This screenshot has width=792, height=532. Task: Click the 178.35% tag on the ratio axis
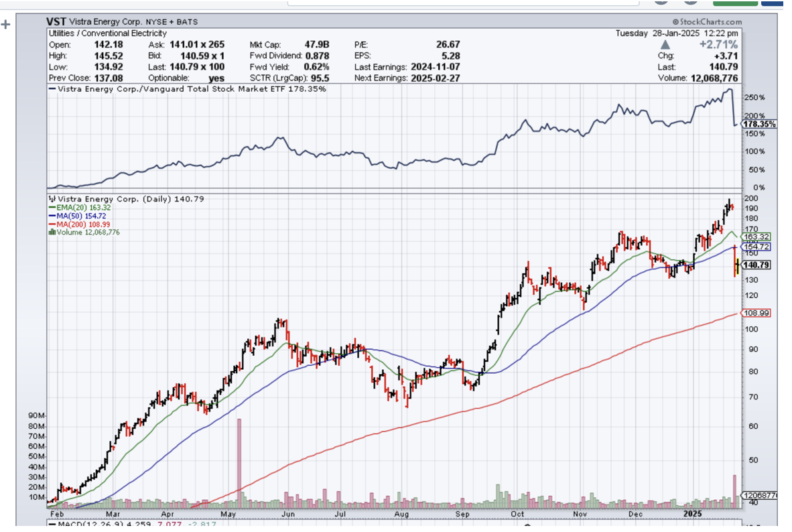click(x=759, y=124)
